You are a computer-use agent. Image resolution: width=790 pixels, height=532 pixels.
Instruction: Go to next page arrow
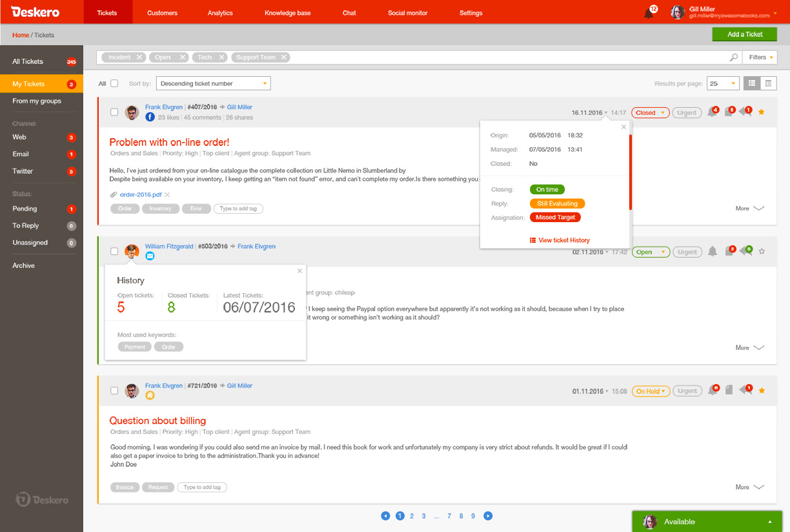tap(488, 516)
